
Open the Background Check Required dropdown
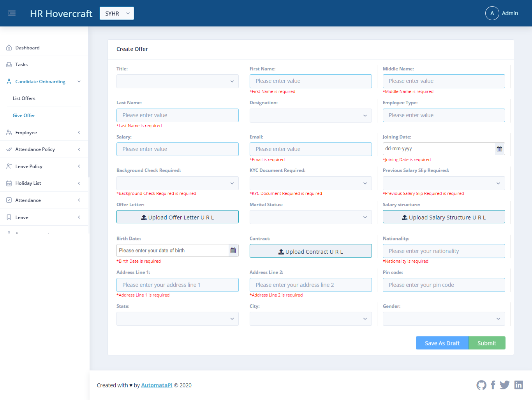[x=178, y=183]
